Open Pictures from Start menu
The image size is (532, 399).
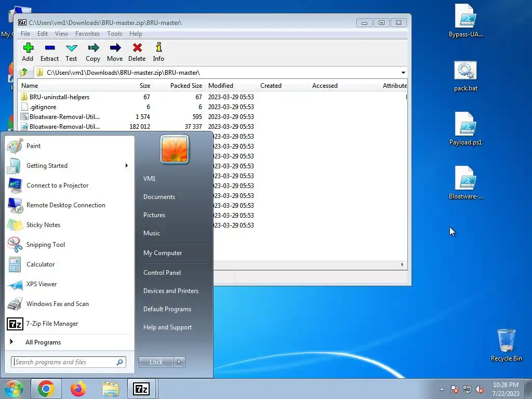[154, 215]
